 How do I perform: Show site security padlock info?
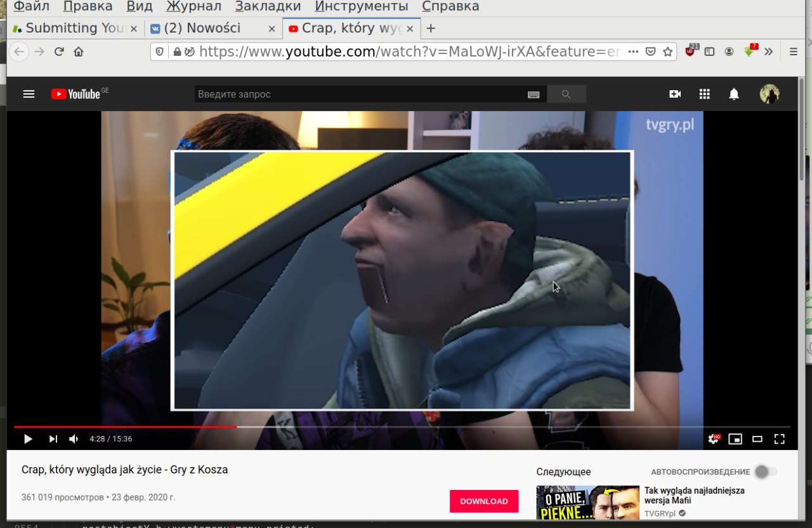tap(177, 51)
